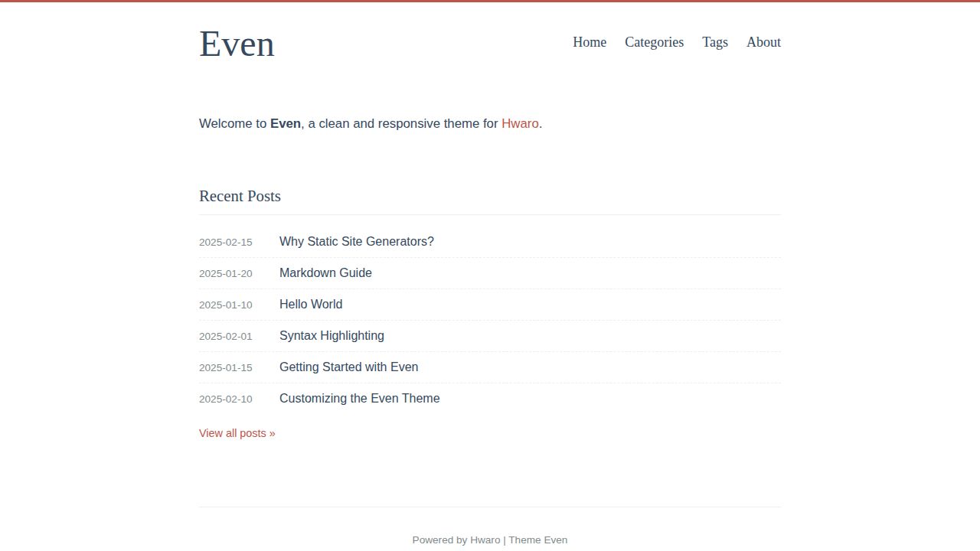The width and height of the screenshot is (980, 551).
Task: Click the Even site title
Action: click(x=237, y=44)
